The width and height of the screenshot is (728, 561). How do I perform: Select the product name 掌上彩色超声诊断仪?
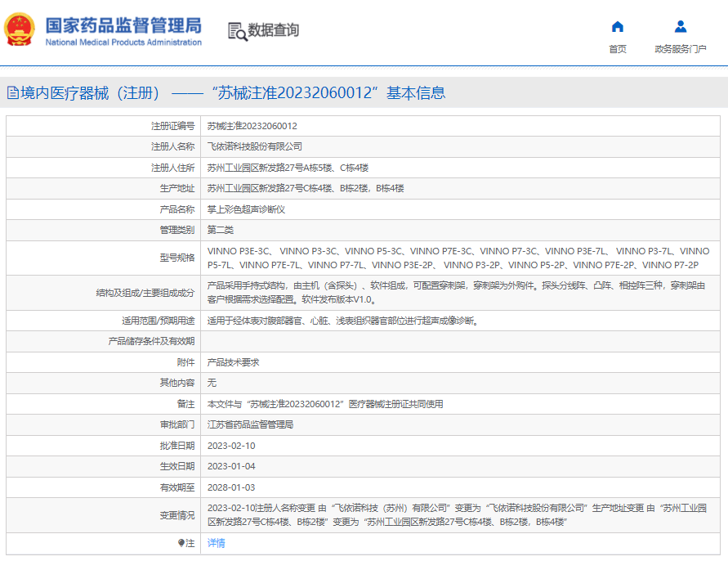246,209
